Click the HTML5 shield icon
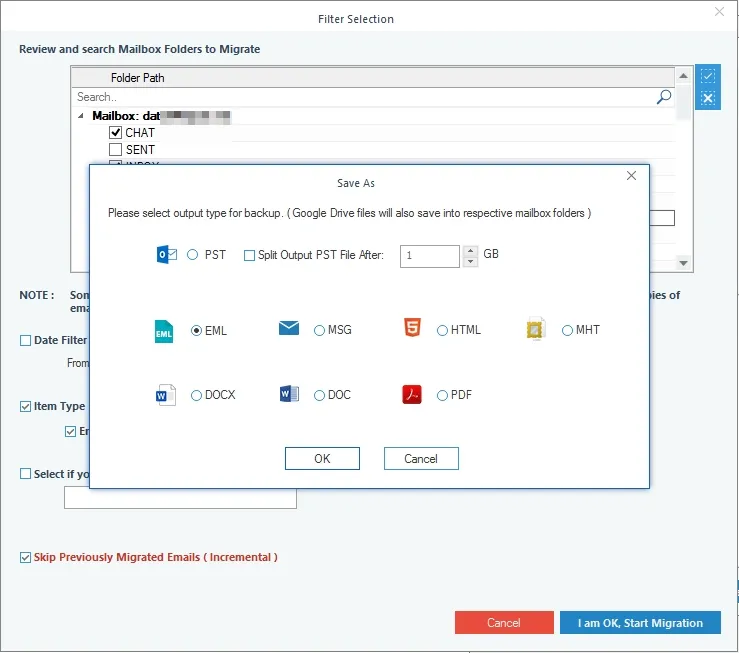 (412, 327)
